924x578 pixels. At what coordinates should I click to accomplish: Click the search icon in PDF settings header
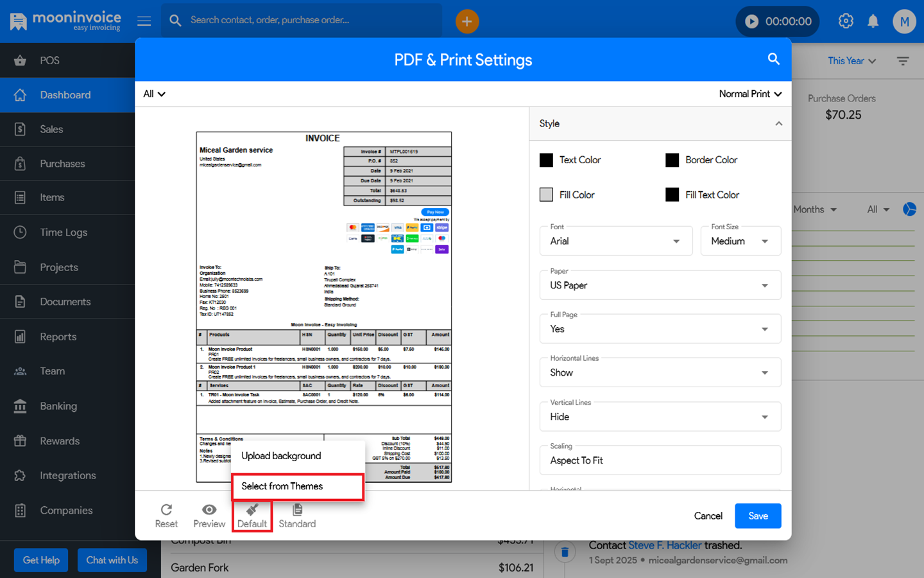point(774,59)
